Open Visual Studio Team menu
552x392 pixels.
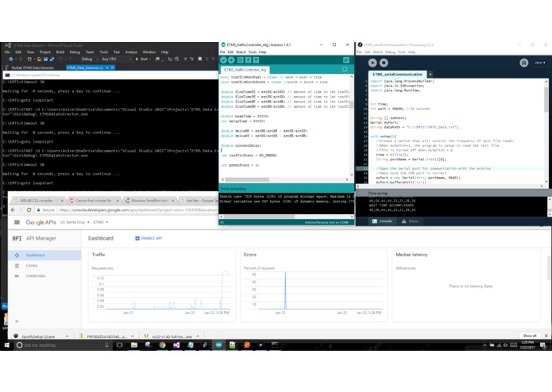[x=90, y=52]
